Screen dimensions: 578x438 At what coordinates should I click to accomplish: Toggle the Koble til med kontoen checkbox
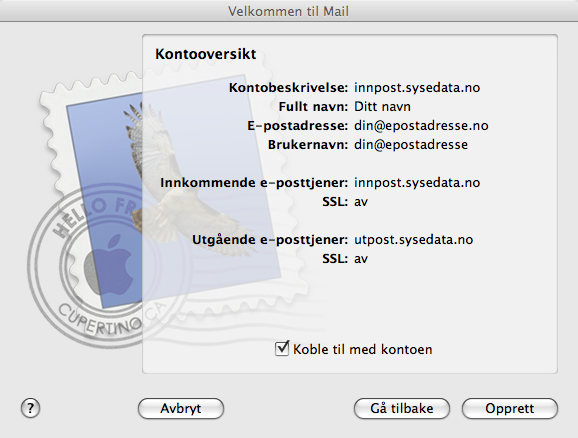[x=282, y=348]
